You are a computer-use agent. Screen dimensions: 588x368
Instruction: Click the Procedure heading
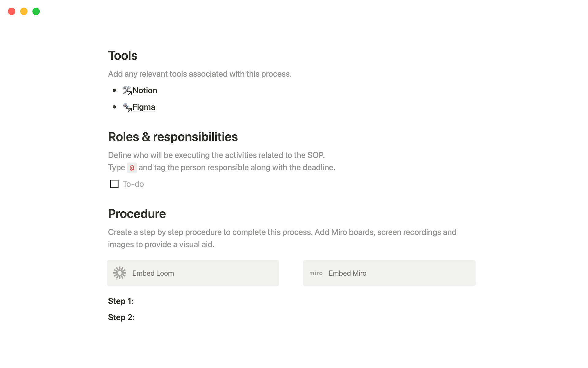[x=137, y=214]
